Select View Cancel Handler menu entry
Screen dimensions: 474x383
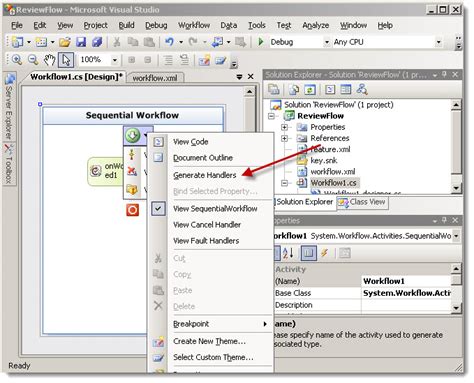tap(207, 225)
